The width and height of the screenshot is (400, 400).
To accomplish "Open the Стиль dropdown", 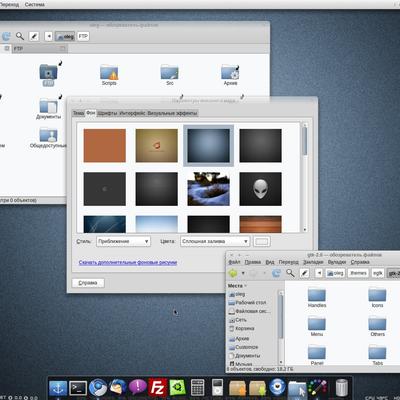I will click(x=123, y=241).
